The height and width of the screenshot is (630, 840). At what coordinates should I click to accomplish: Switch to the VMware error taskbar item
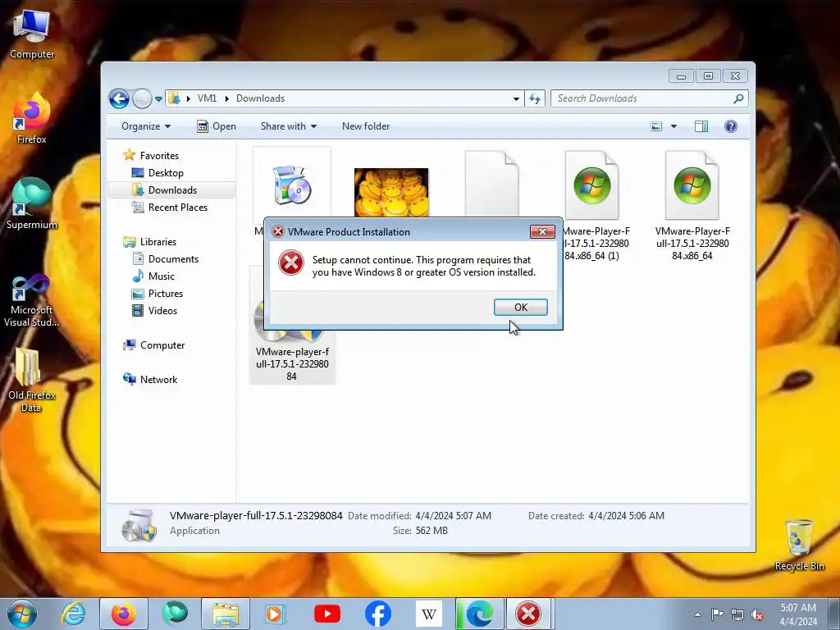point(529,614)
